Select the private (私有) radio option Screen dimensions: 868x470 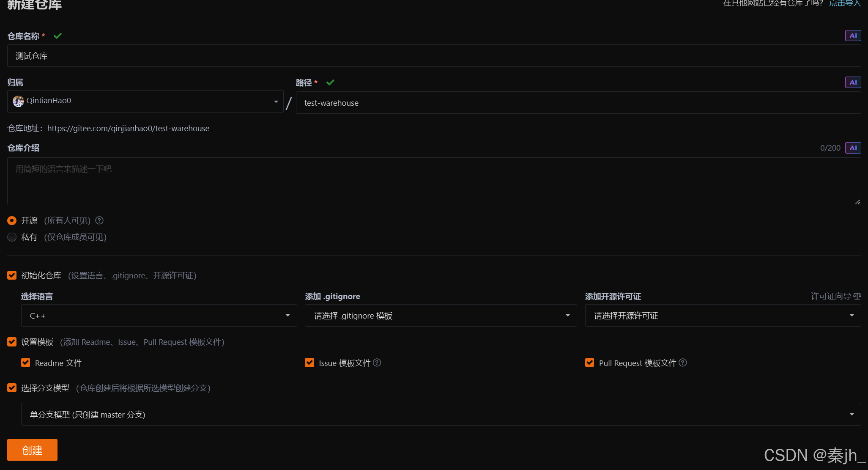[x=12, y=237]
